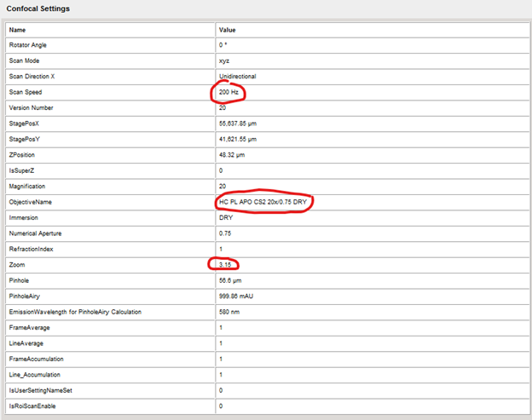Click the Confocal Settings title

38,9
